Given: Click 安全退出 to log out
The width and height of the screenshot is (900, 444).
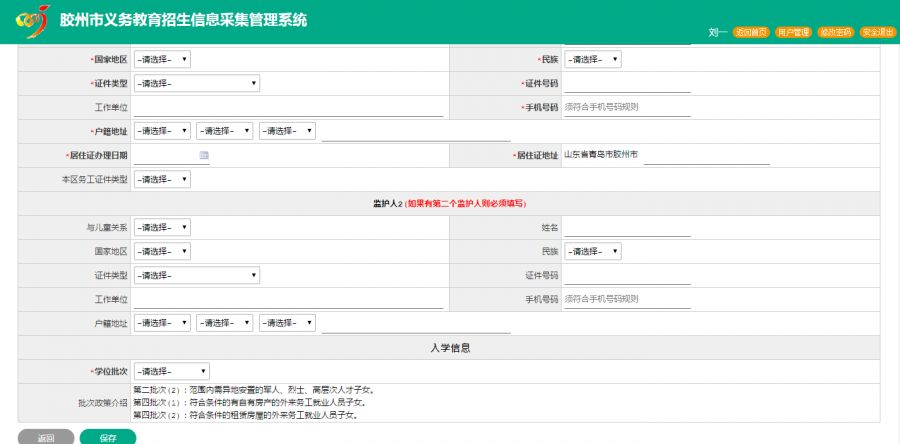Looking at the screenshot, I should [878, 33].
